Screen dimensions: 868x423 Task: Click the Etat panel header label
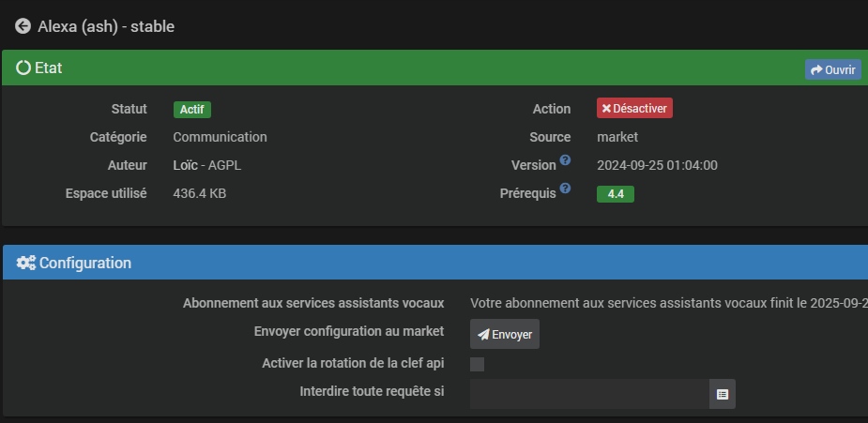click(x=48, y=68)
